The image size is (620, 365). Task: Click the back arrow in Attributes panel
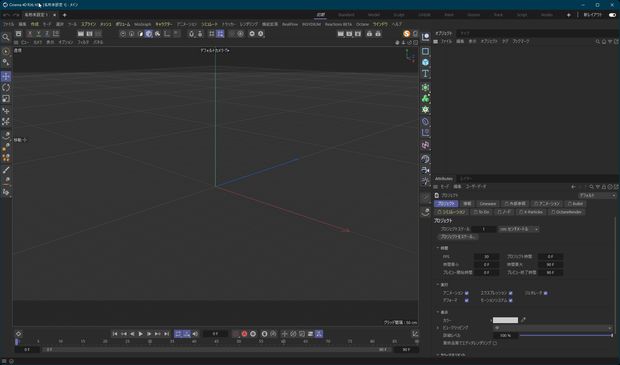tap(573, 187)
